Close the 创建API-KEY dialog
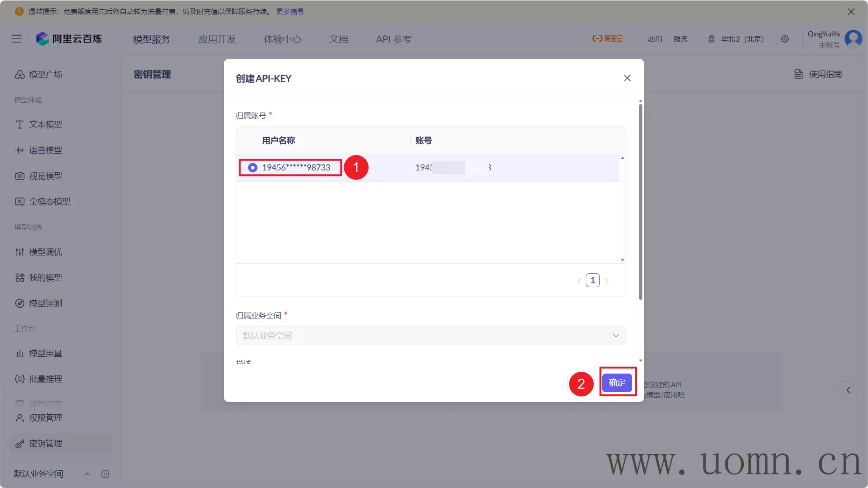Screen dimensions: 868x488 [627, 78]
